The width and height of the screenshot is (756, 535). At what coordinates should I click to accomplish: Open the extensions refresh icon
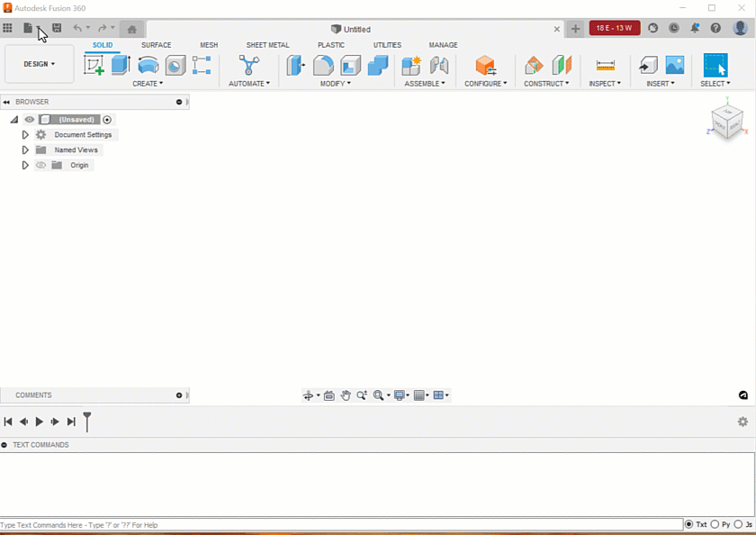pos(652,28)
